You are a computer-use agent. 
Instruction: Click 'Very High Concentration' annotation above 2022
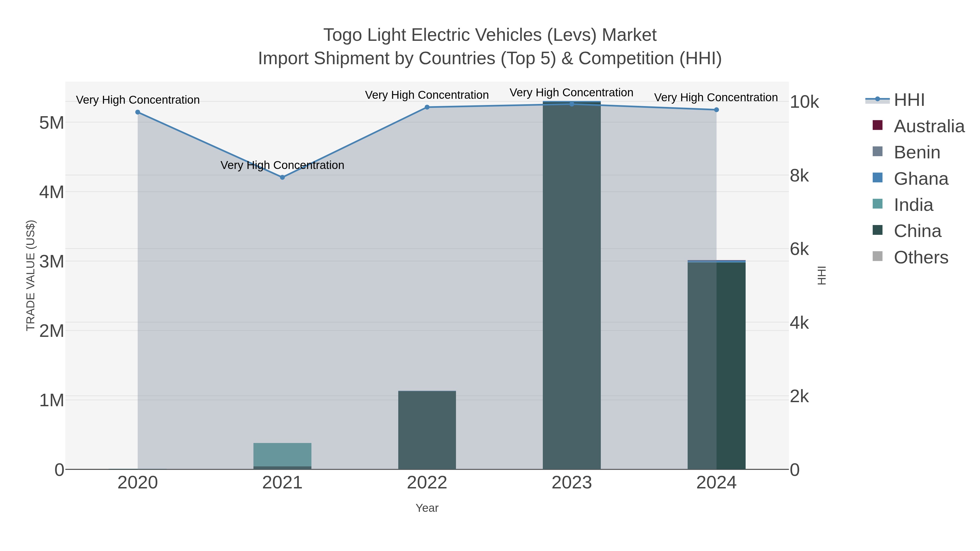click(427, 95)
